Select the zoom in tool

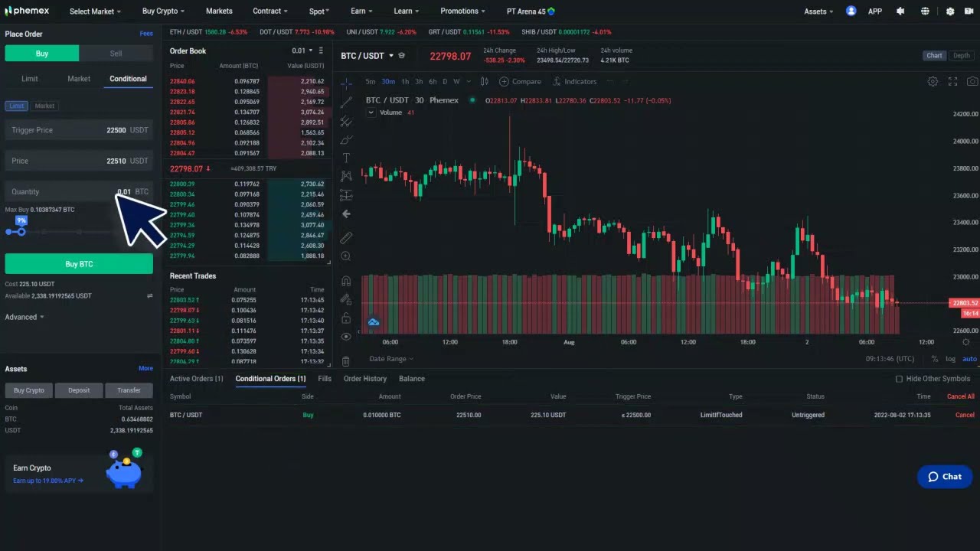tap(346, 256)
